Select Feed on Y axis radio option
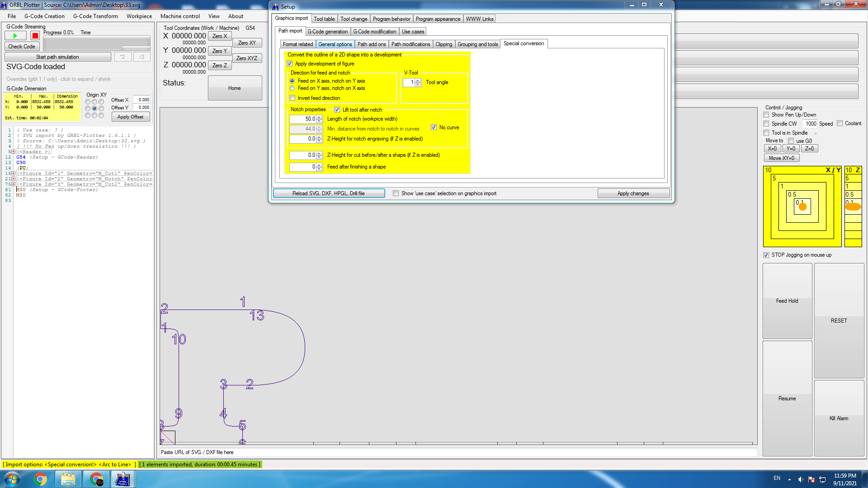Image resolution: width=868 pixels, height=488 pixels. (x=292, y=89)
